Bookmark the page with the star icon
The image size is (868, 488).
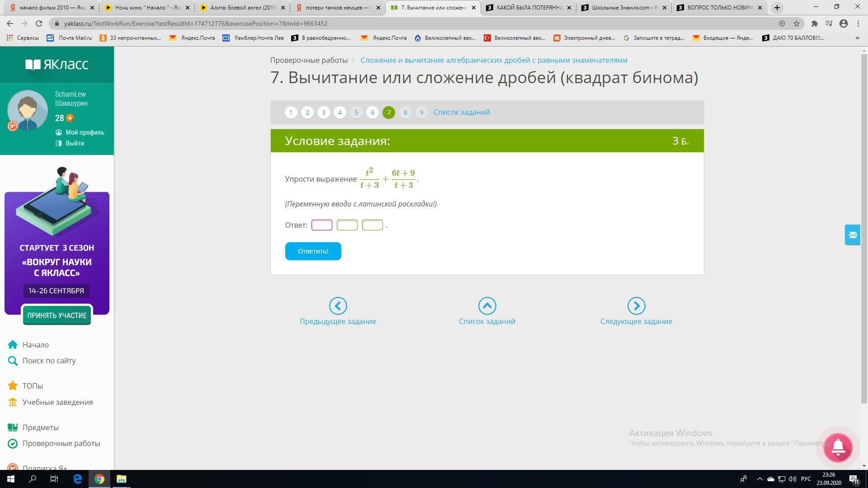point(797,23)
